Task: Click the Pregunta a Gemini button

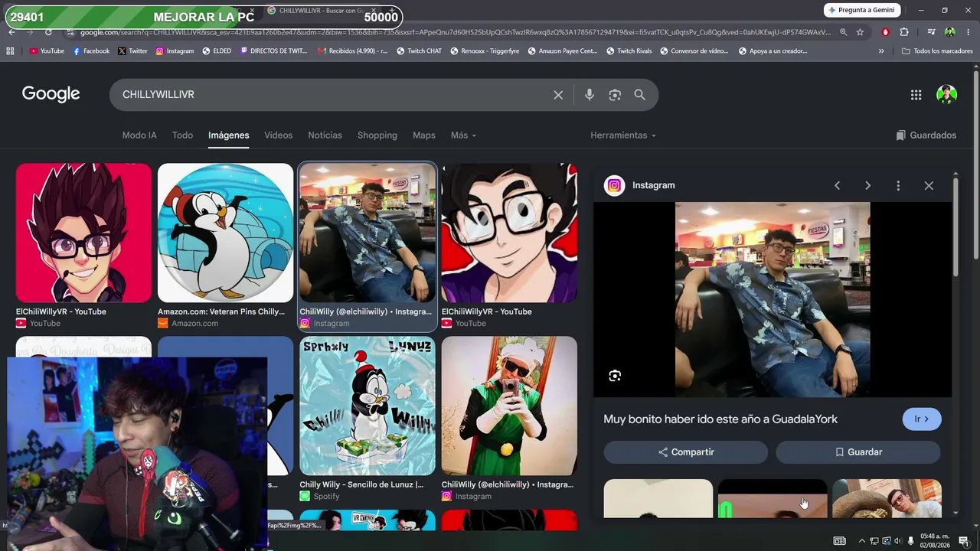Action: pos(861,10)
